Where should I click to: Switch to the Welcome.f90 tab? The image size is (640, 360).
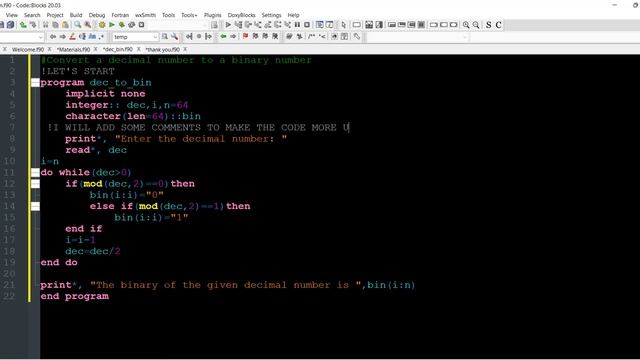point(28,49)
